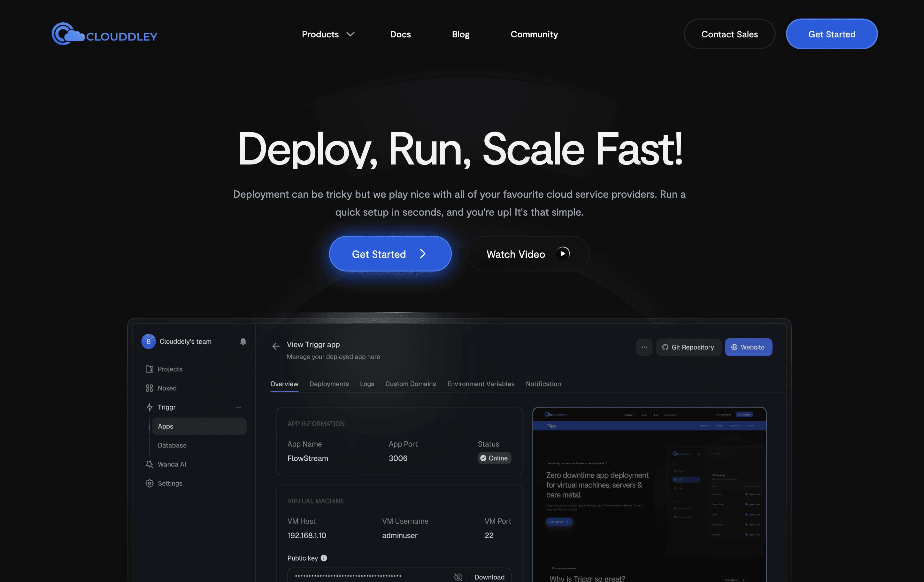Click the back arrow beside View Triggr app
Screen dimensions: 924x582
click(275, 346)
